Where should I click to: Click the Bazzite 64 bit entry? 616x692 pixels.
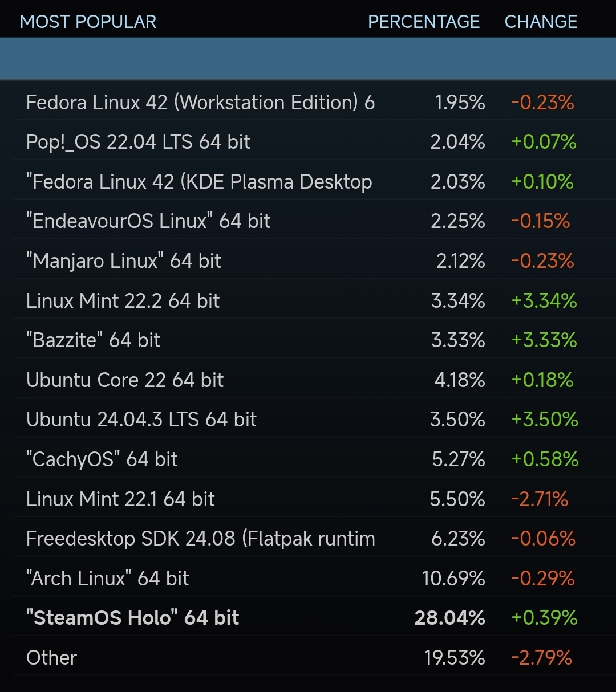point(93,340)
